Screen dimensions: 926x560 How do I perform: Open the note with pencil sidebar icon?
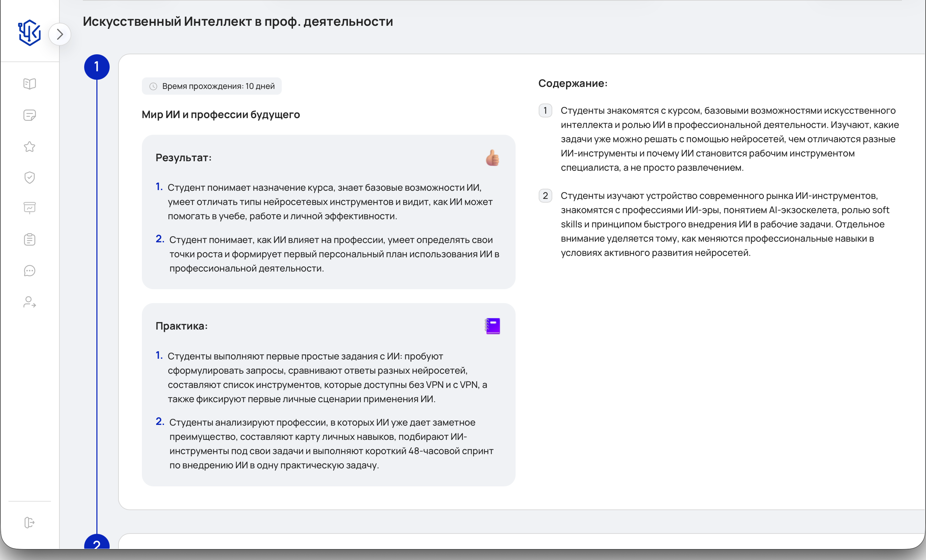(29, 115)
